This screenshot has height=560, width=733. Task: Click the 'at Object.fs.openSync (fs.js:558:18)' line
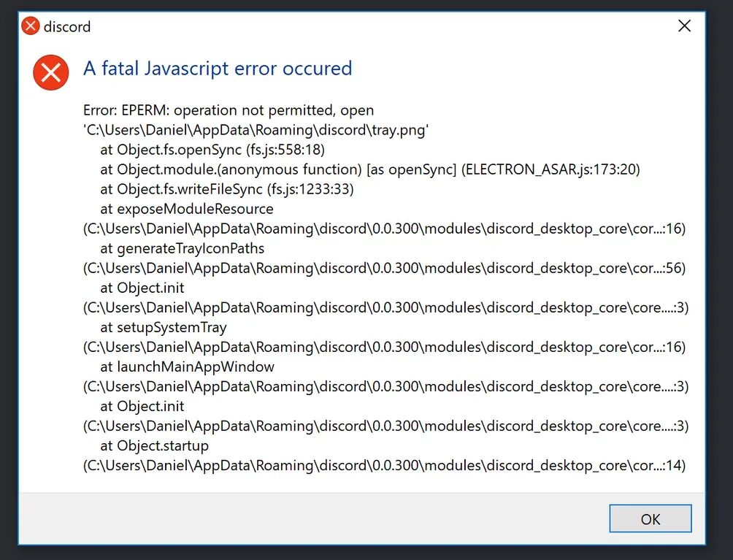[x=212, y=150]
